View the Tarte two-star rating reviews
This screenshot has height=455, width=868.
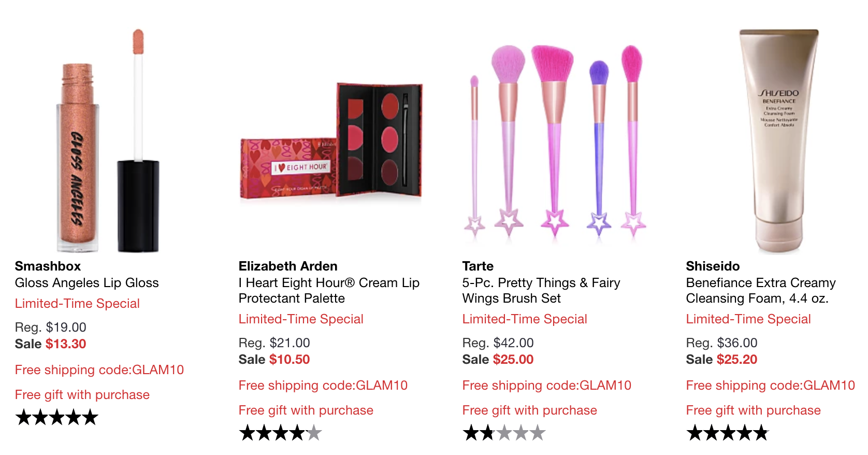pyautogui.click(x=504, y=433)
